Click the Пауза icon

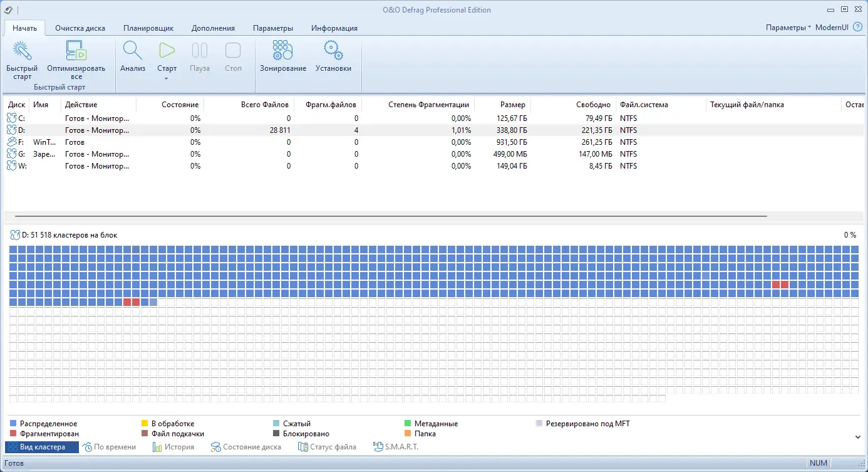tap(199, 50)
